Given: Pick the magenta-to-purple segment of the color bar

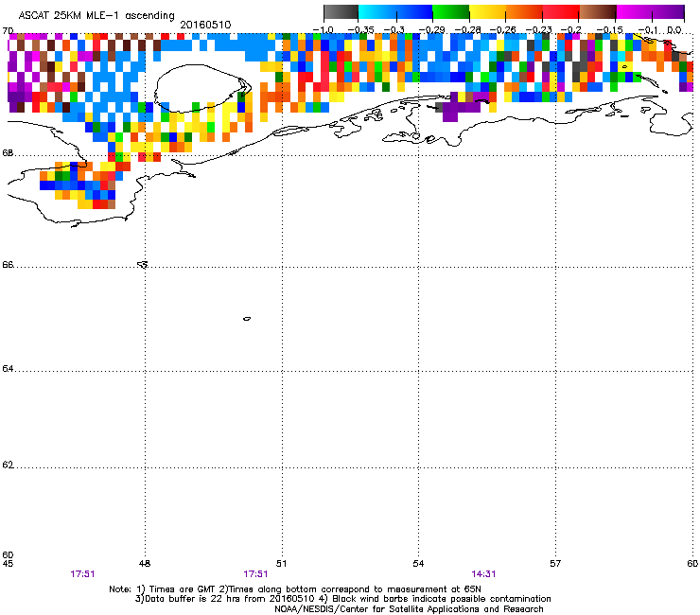Looking at the screenshot, I should [651, 12].
